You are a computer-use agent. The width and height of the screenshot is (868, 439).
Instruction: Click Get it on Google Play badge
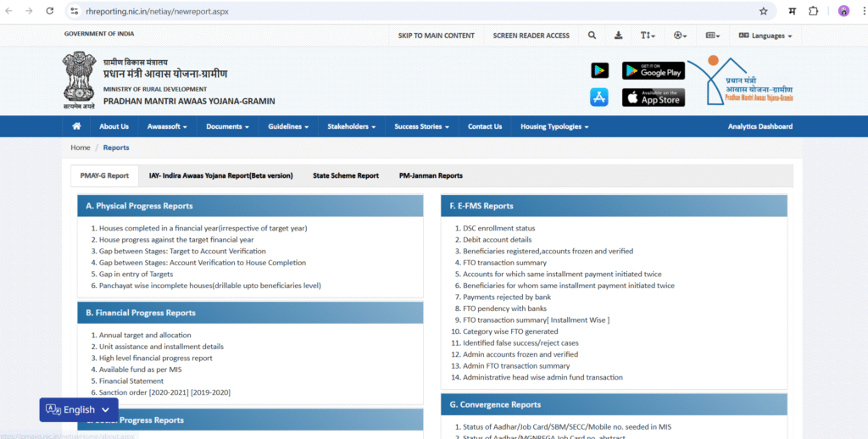tap(654, 70)
